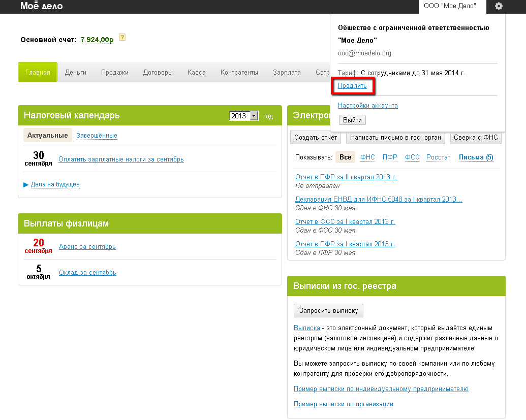The height and width of the screenshot is (420, 526).
Task: Open Пример выписки по индивидуальному предпринимателю
Action: point(381,389)
